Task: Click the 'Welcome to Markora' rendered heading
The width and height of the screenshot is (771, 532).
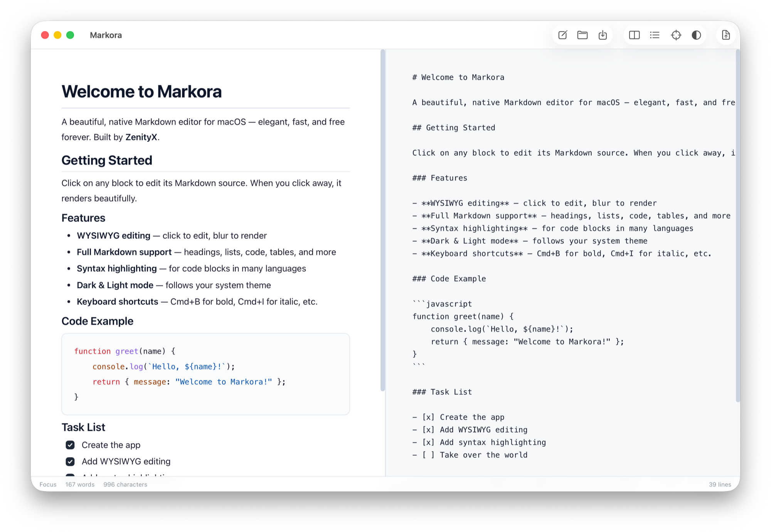Action: pyautogui.click(x=141, y=92)
